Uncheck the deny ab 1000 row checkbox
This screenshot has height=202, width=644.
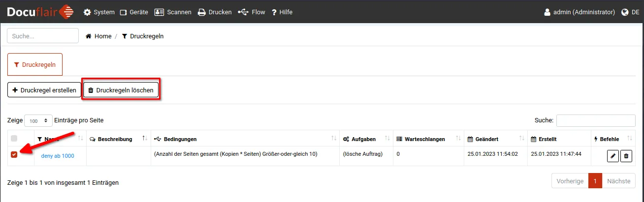[14, 155]
